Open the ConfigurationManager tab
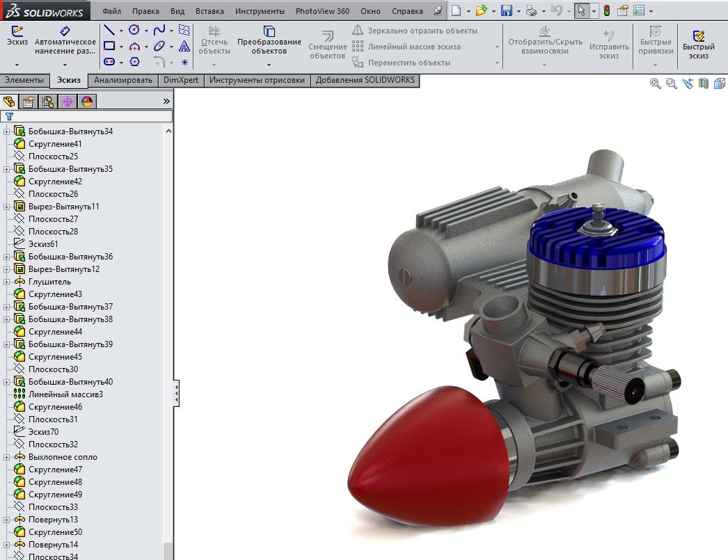Viewport: 728px width, 560px height. pos(48,101)
